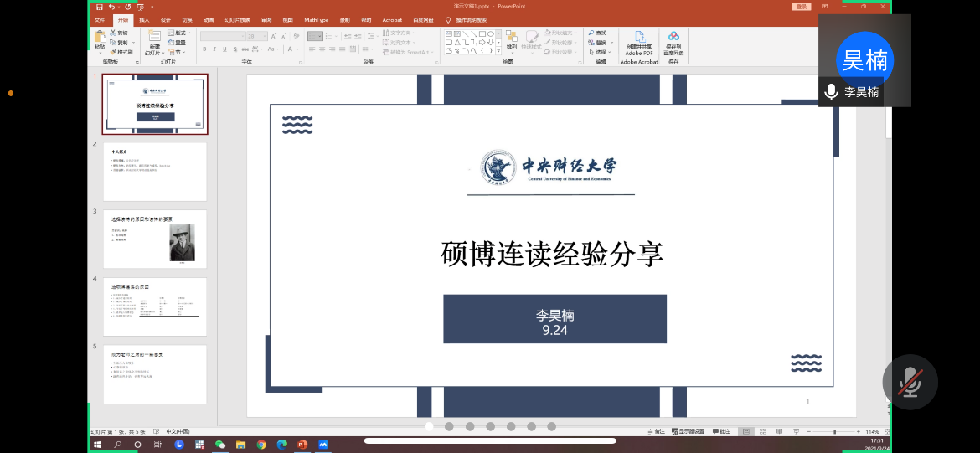The width and height of the screenshot is (980, 453).
Task: Toggle the Notes pane in status bar
Action: 659,431
